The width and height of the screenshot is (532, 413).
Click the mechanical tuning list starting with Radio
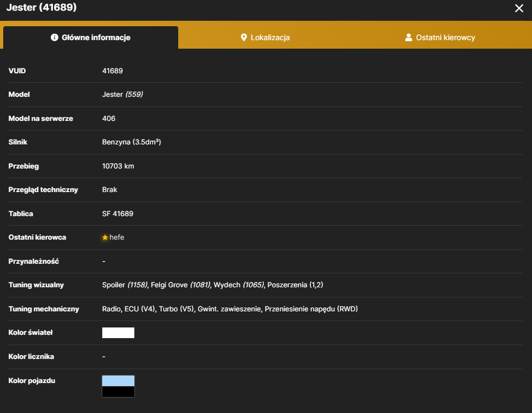tap(230, 309)
